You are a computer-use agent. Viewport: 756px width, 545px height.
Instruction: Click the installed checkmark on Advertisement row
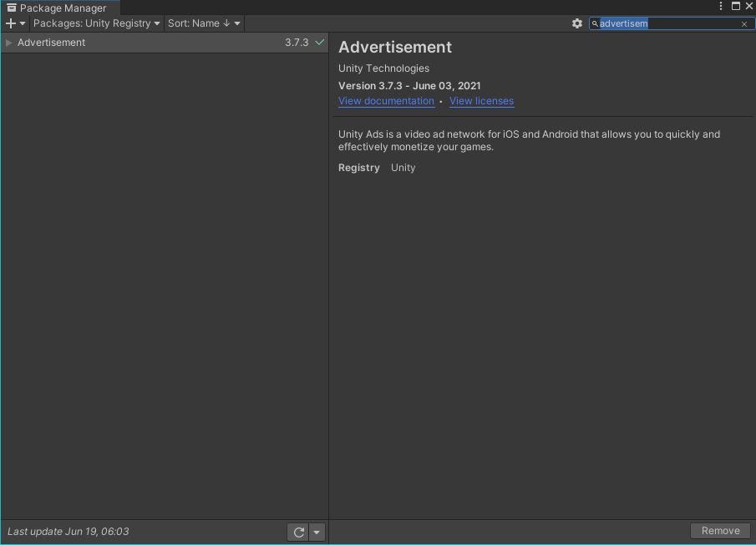[320, 42]
